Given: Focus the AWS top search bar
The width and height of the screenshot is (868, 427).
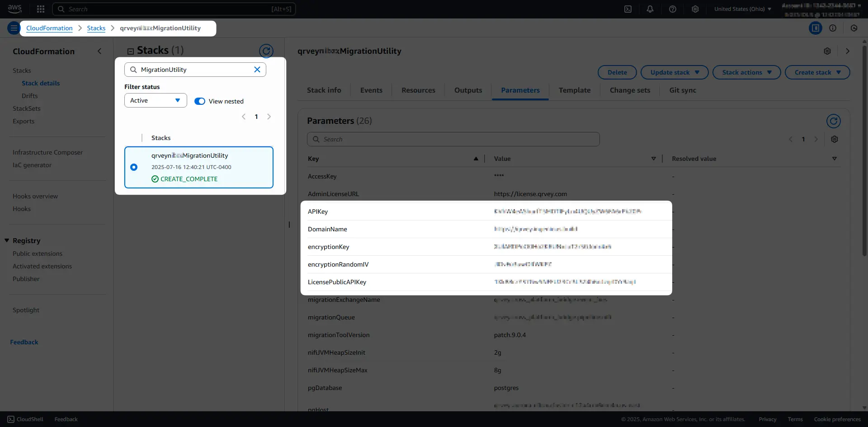Looking at the screenshot, I should (174, 9).
